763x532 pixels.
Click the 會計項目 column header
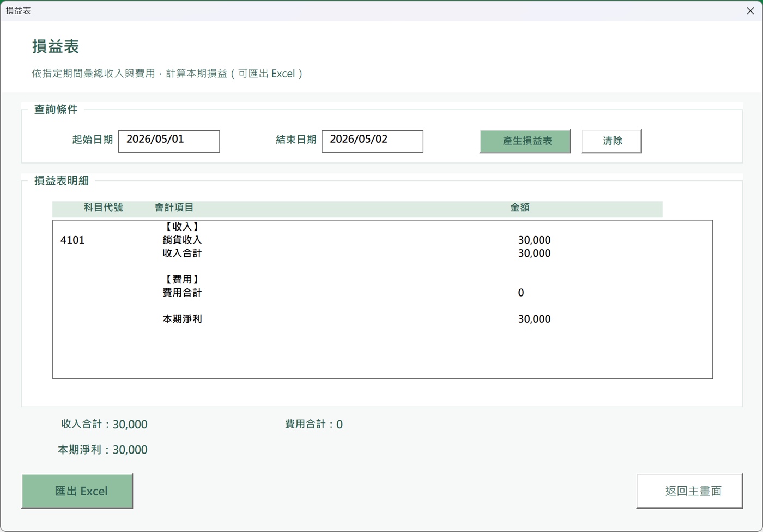[174, 208]
